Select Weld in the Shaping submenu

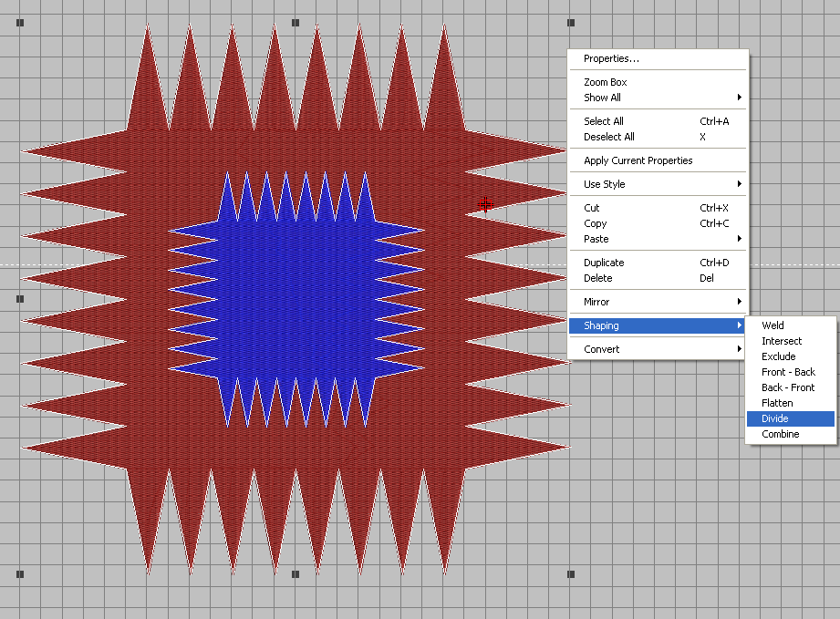773,325
